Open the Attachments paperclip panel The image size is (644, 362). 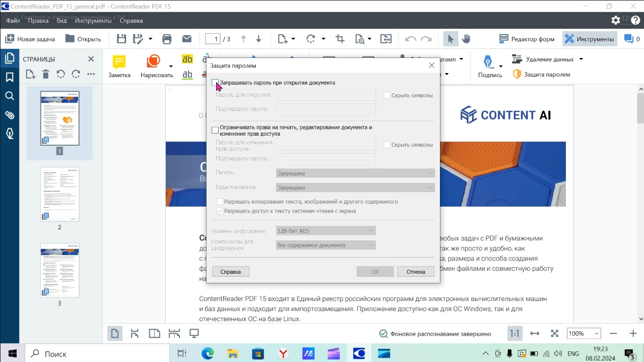point(10,115)
